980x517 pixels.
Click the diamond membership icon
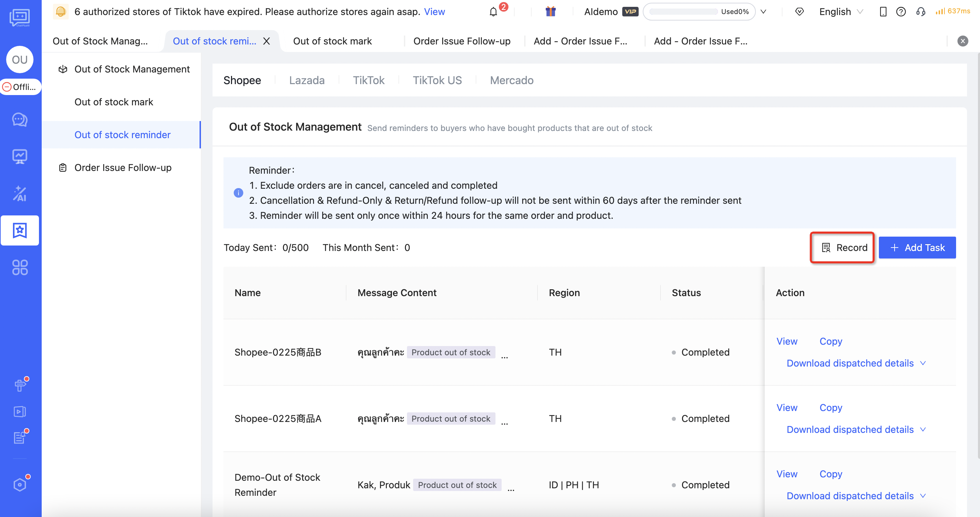tap(799, 12)
